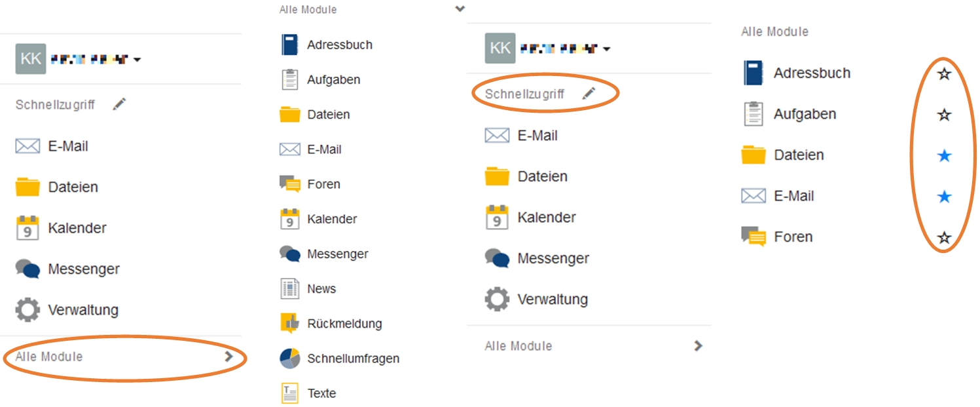Click the pencil next to leftmost Schnellzugriff
The width and height of the screenshot is (980, 407).
point(119,104)
